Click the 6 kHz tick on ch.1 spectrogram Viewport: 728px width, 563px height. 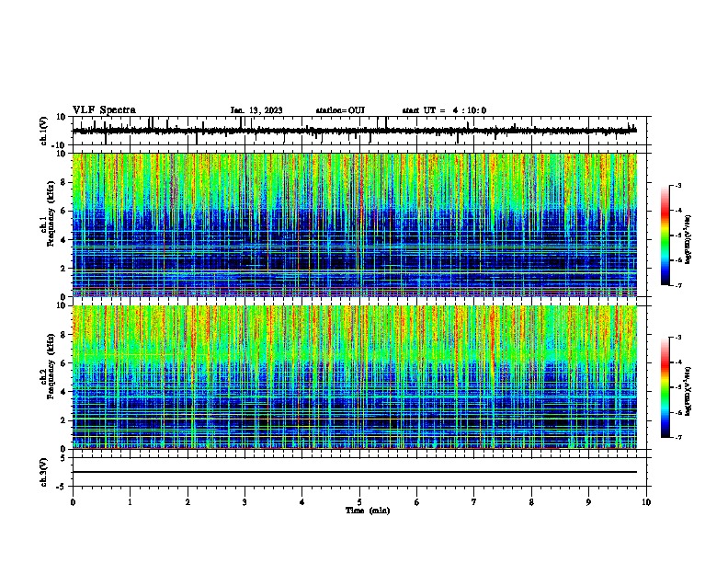pos(63,211)
